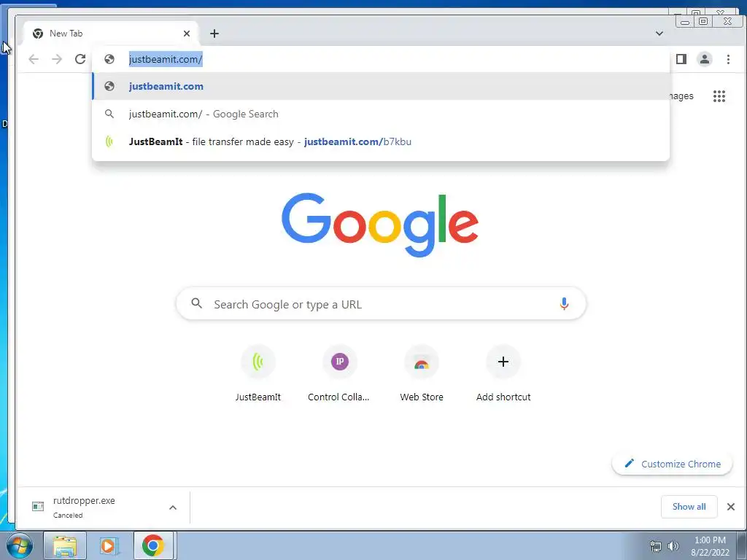This screenshot has height=560, width=747.
Task: Open the Control Colla... shortcut tile
Action: (339, 374)
